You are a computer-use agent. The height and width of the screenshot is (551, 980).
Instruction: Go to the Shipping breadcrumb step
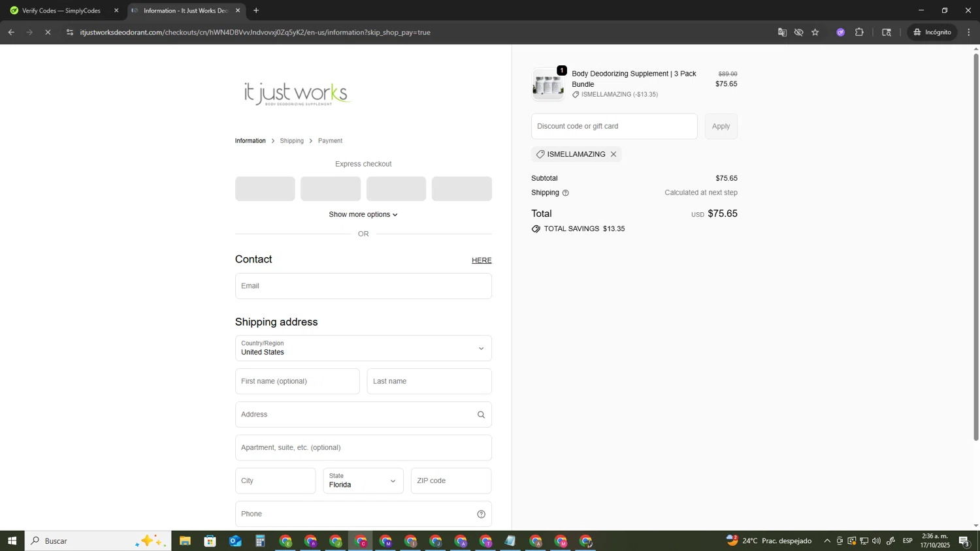[292, 141]
